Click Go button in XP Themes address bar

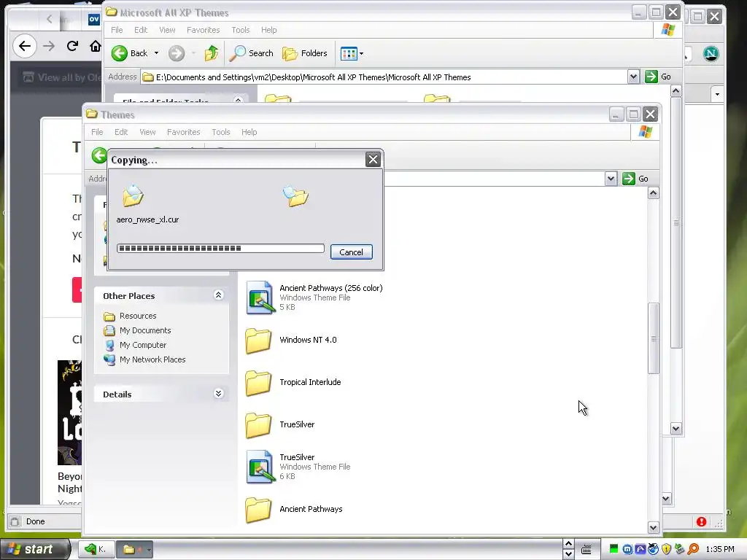pos(658,77)
